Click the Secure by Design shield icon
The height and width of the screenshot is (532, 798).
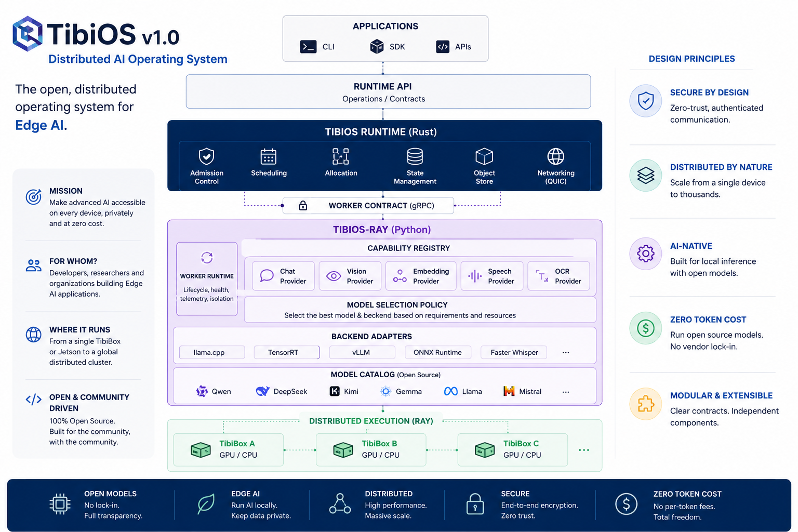(646, 101)
